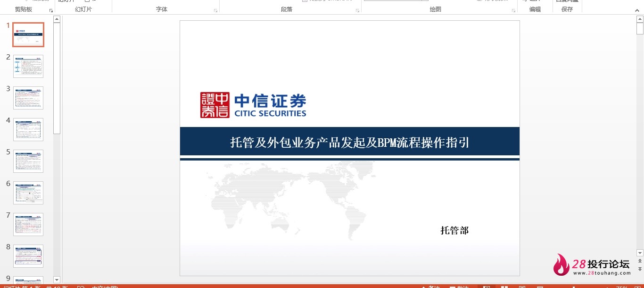Select slide 5 thumbnail
644x288 pixels.
click(x=28, y=161)
